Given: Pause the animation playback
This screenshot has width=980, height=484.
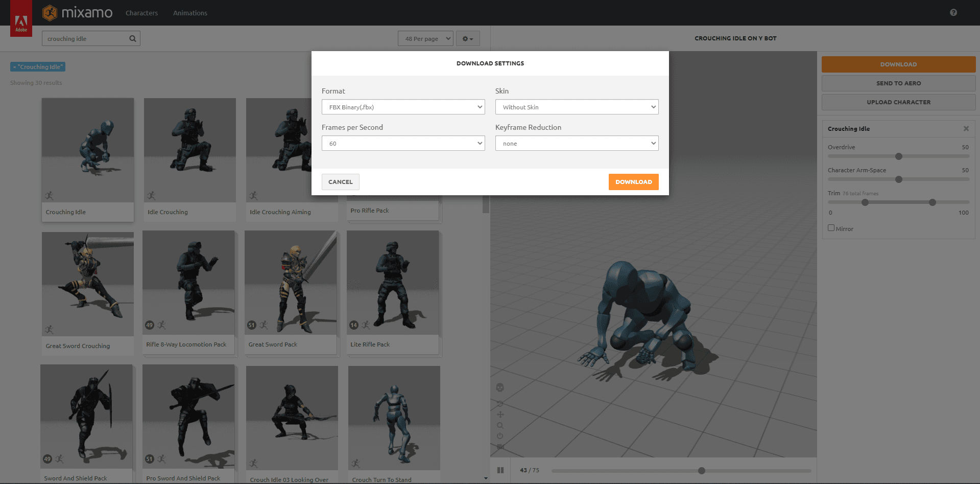Looking at the screenshot, I should click(x=500, y=470).
